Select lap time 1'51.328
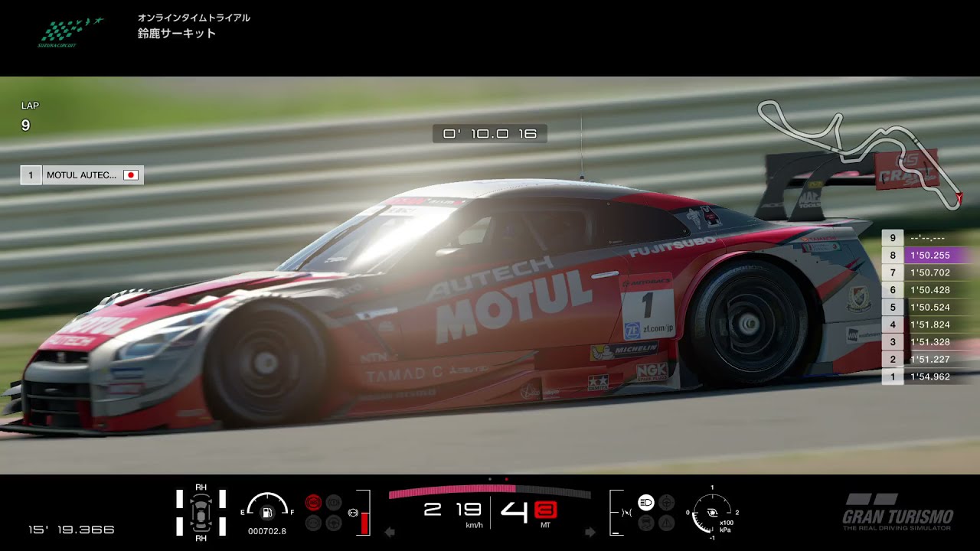The width and height of the screenshot is (980, 551). (930, 342)
